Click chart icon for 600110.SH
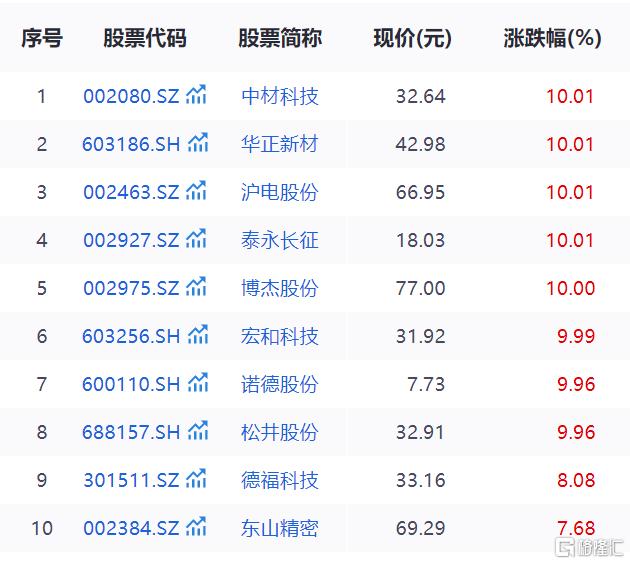The width and height of the screenshot is (630, 564). [198, 384]
